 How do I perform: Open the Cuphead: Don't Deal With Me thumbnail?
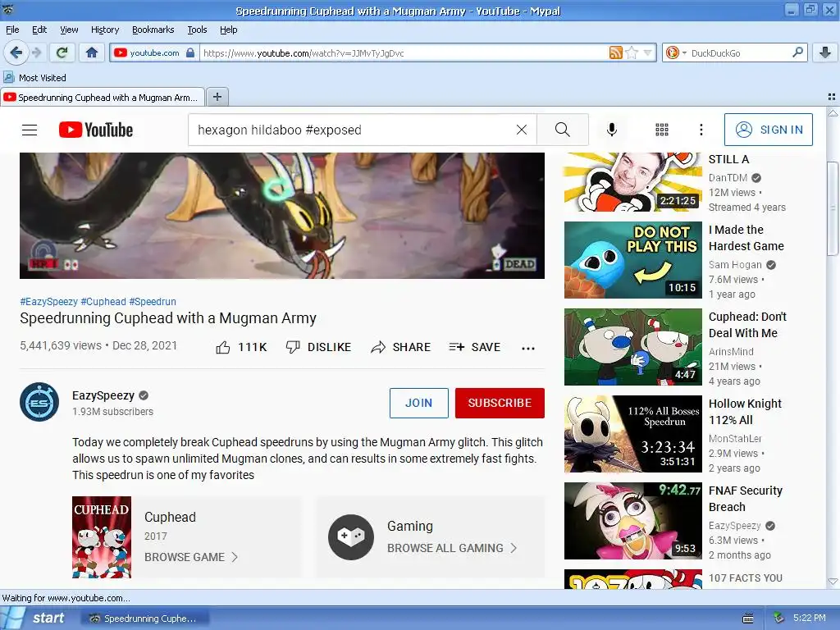tap(632, 347)
